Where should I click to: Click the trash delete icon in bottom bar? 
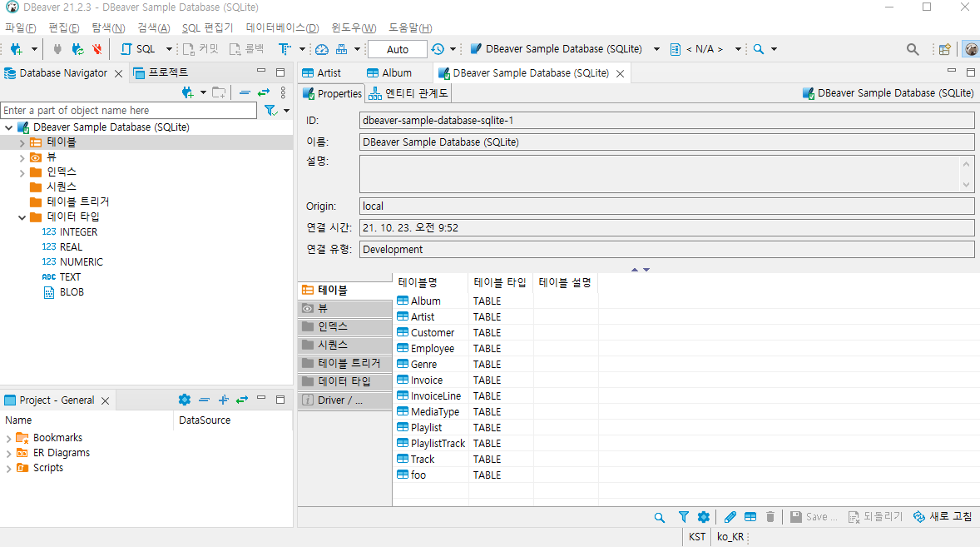770,517
